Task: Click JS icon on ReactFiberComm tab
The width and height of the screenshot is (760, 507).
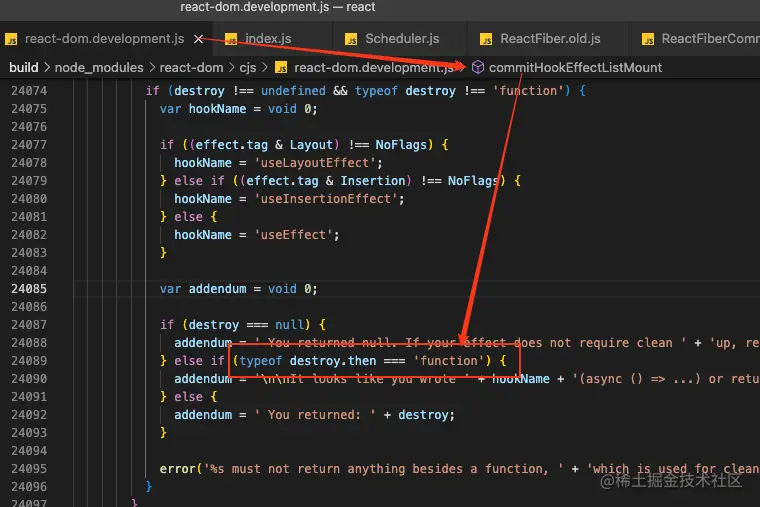Action: pos(648,39)
